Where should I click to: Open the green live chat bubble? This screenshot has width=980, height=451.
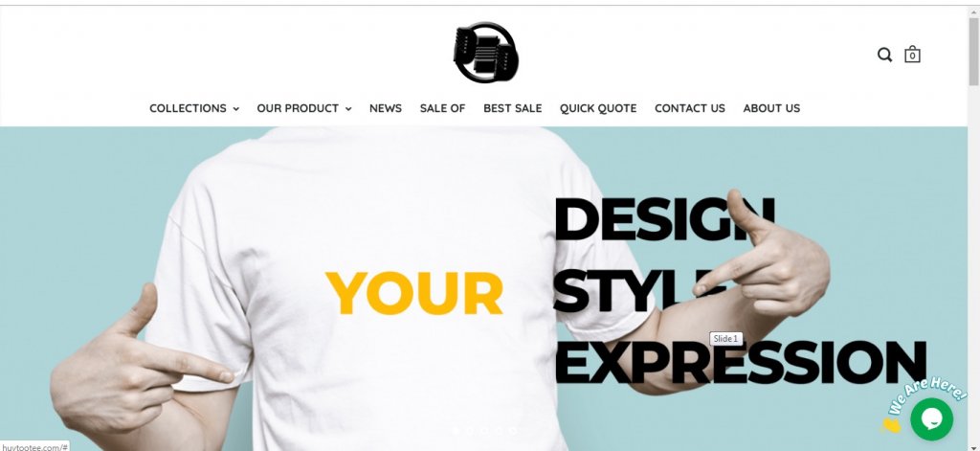point(931,419)
